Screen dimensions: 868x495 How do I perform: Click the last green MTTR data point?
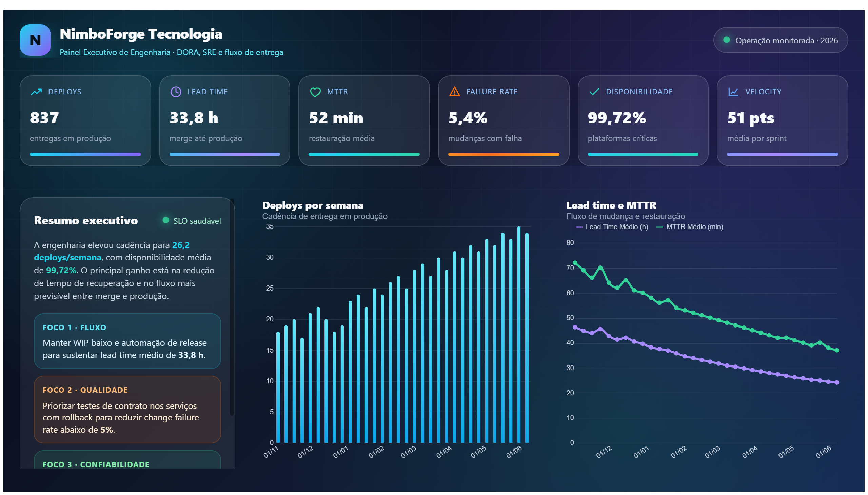(x=837, y=351)
